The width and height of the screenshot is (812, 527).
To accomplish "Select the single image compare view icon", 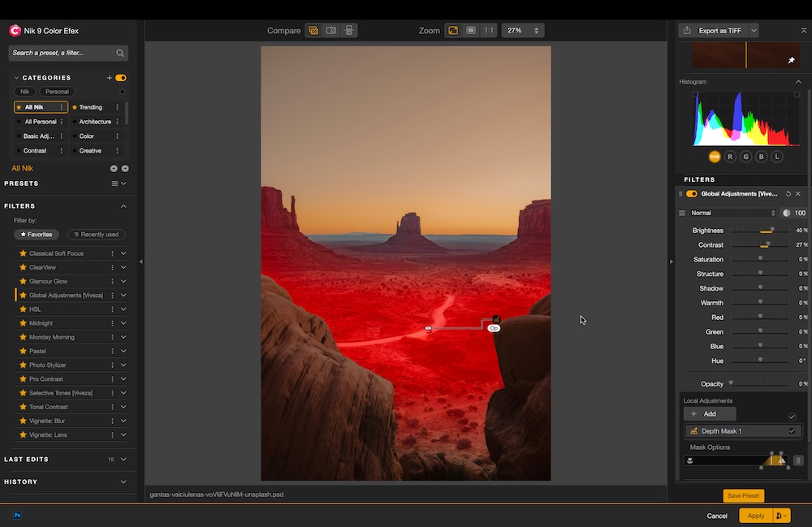I will coord(313,31).
